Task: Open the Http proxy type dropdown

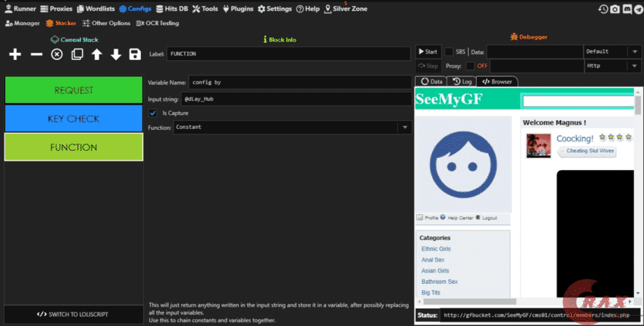Action: click(612, 66)
